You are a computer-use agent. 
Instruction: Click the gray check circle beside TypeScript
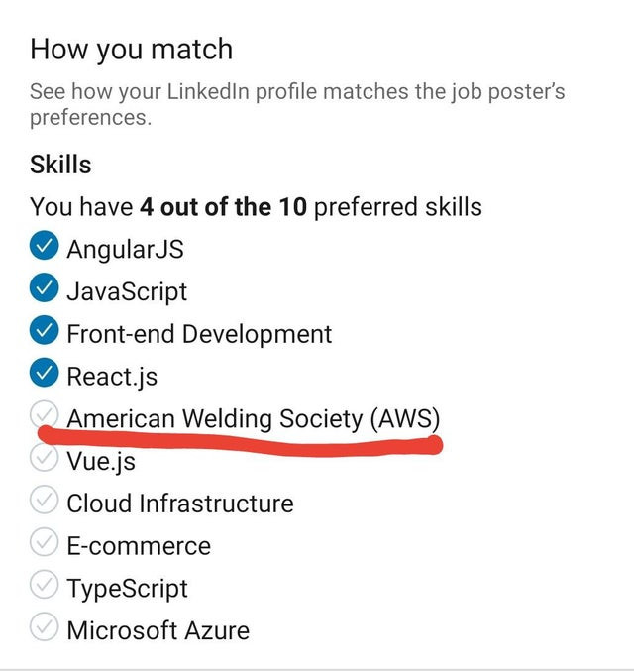point(45,584)
